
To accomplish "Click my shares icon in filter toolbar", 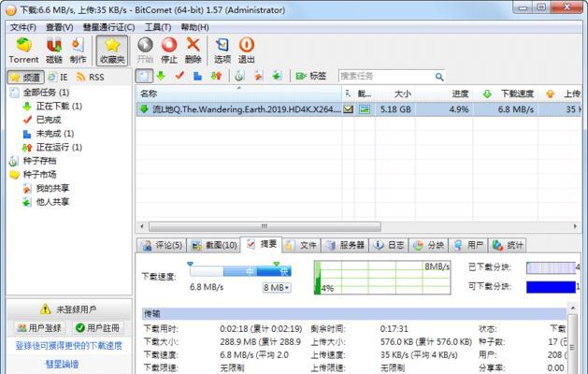I will (x=258, y=76).
